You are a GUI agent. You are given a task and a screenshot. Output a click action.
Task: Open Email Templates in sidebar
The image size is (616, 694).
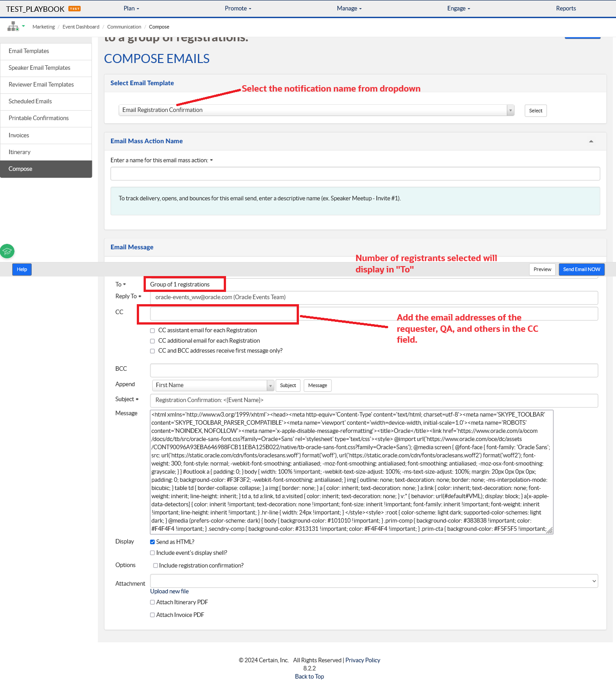pyautogui.click(x=46, y=51)
